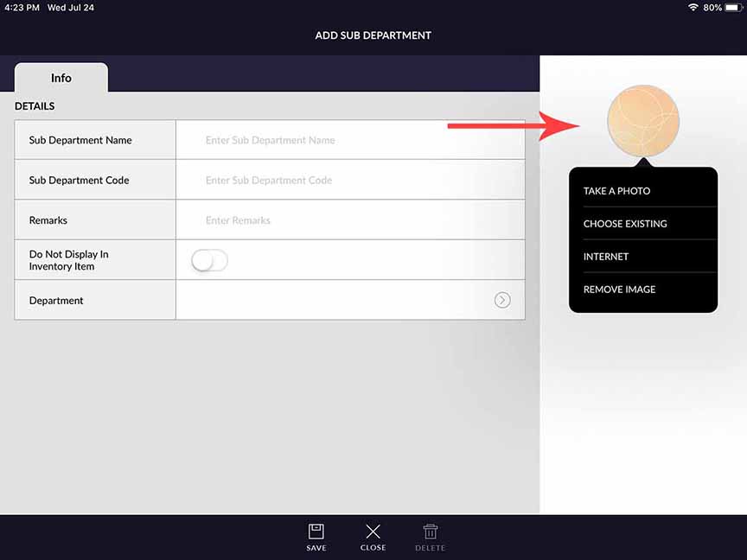The width and height of the screenshot is (747, 560).
Task: Click the Sub Department Code input
Action: 350,181
